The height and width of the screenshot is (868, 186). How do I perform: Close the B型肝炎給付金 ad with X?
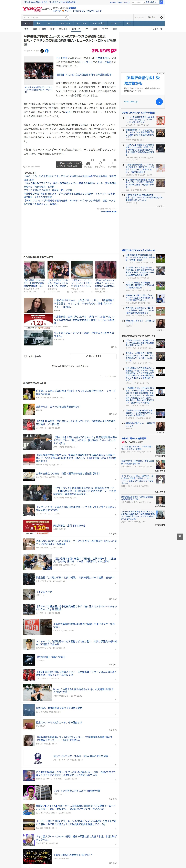pyautogui.click(x=163, y=73)
